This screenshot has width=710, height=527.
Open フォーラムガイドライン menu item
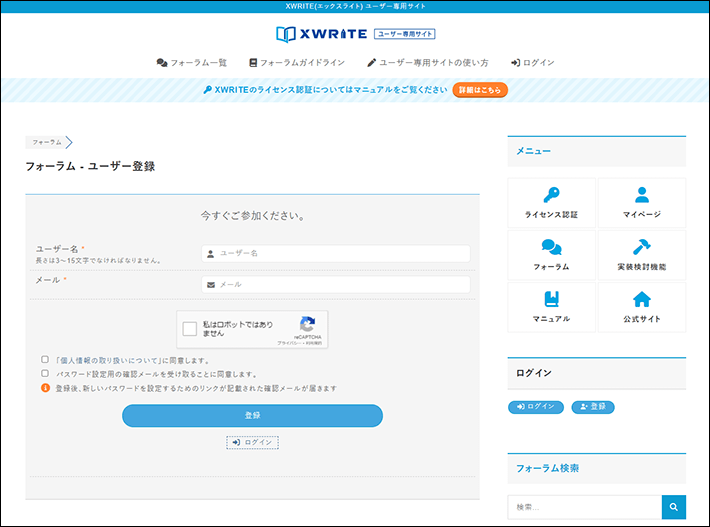(297, 62)
